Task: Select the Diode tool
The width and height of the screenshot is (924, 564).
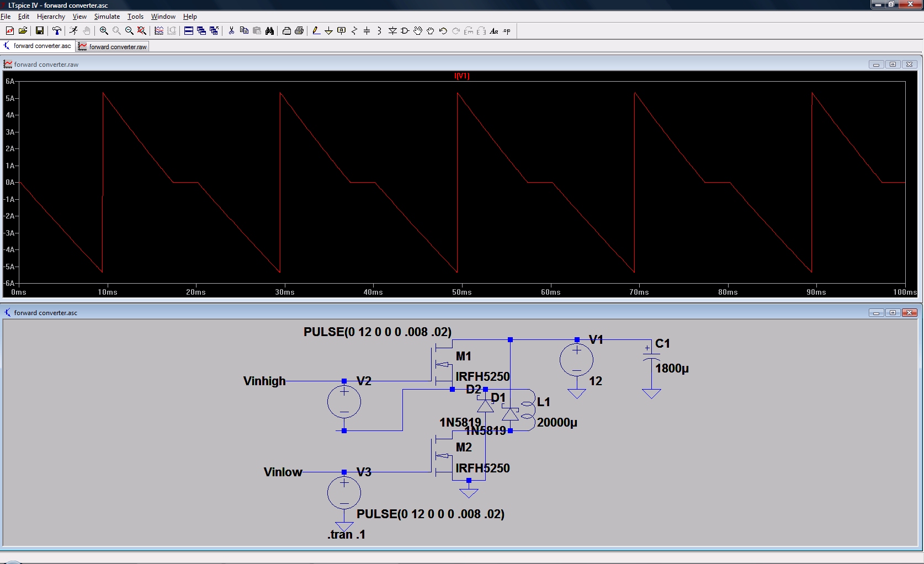Action: 392,31
